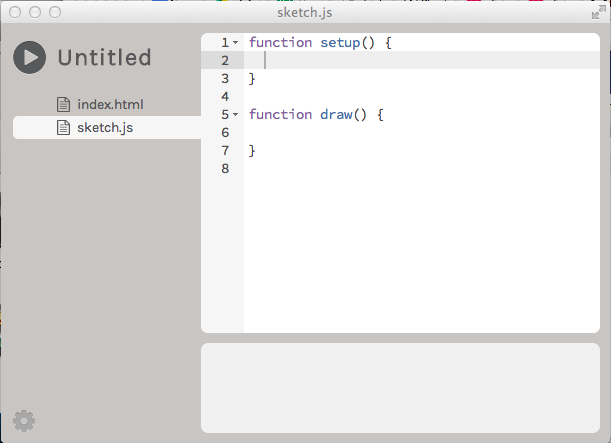The image size is (611, 443).
Task: Click the sketch.js window title
Action: point(305,12)
